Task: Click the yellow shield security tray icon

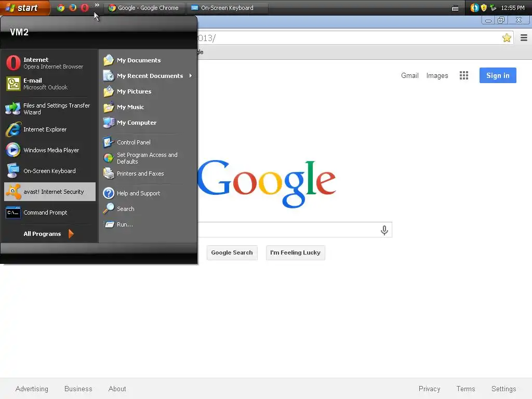Action: [484, 7]
